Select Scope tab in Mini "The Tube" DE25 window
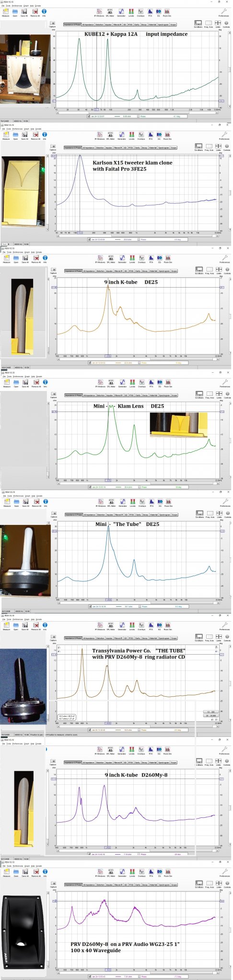Screen dimensions: 233x980 tap(175, 515)
